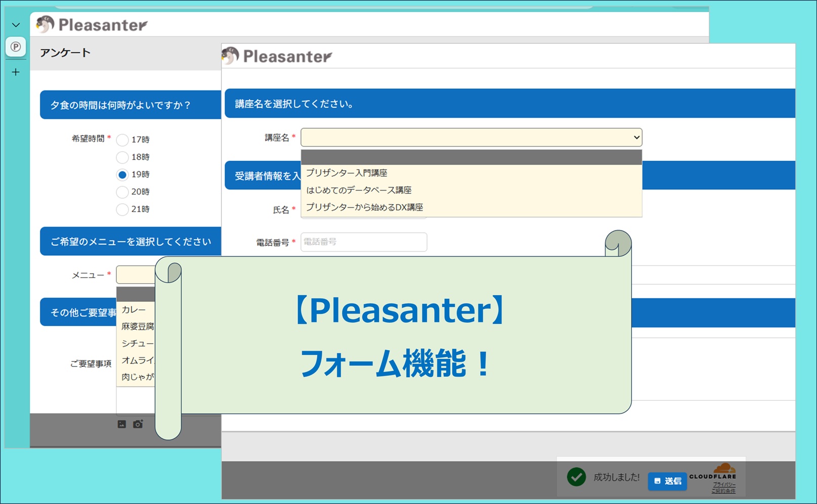This screenshot has width=817, height=504.
Task: Open the メニュー dropdown field
Action: (136, 275)
